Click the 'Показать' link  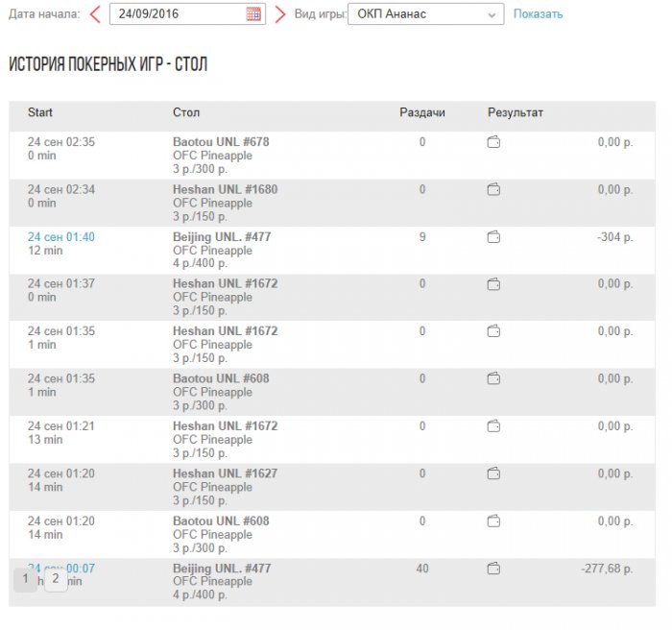(x=538, y=14)
